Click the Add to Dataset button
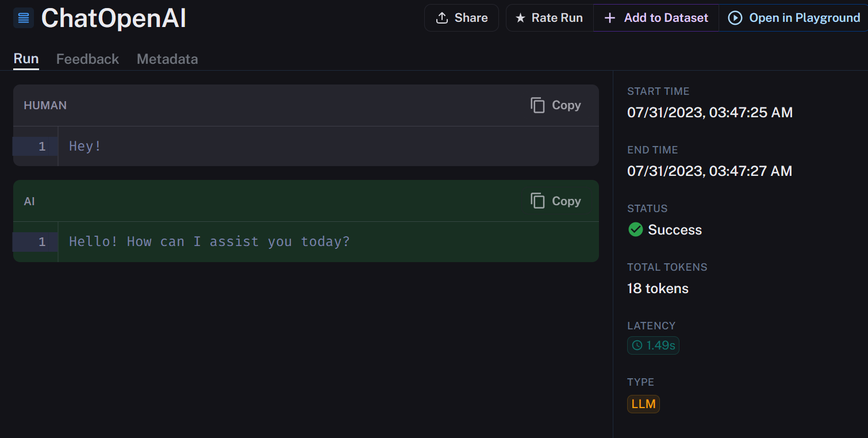Viewport: 868px width, 438px height. (656, 18)
